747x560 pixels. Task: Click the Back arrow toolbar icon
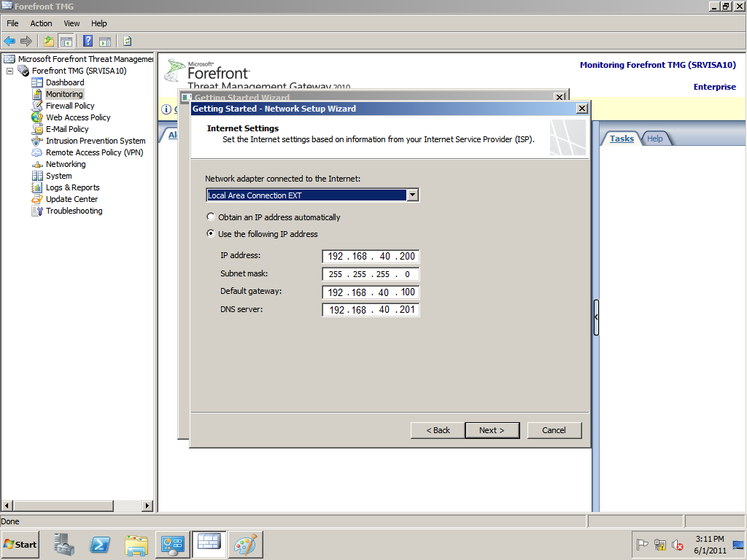point(9,41)
